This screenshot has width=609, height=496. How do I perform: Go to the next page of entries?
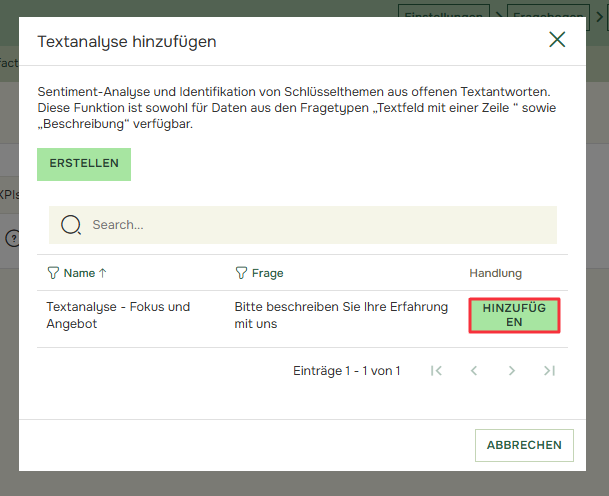pyautogui.click(x=512, y=371)
